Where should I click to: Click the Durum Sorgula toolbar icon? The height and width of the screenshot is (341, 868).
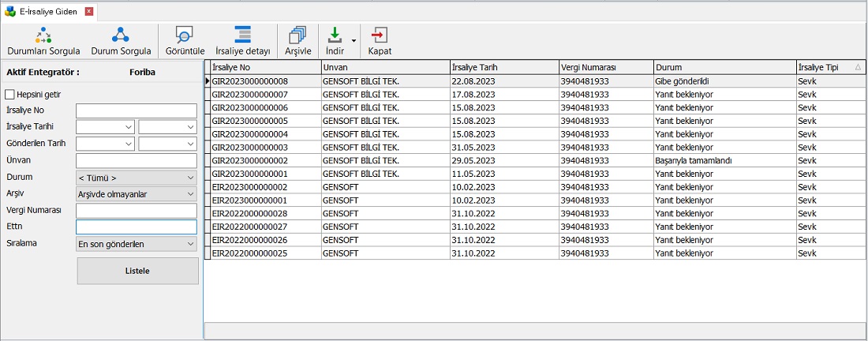pyautogui.click(x=121, y=36)
